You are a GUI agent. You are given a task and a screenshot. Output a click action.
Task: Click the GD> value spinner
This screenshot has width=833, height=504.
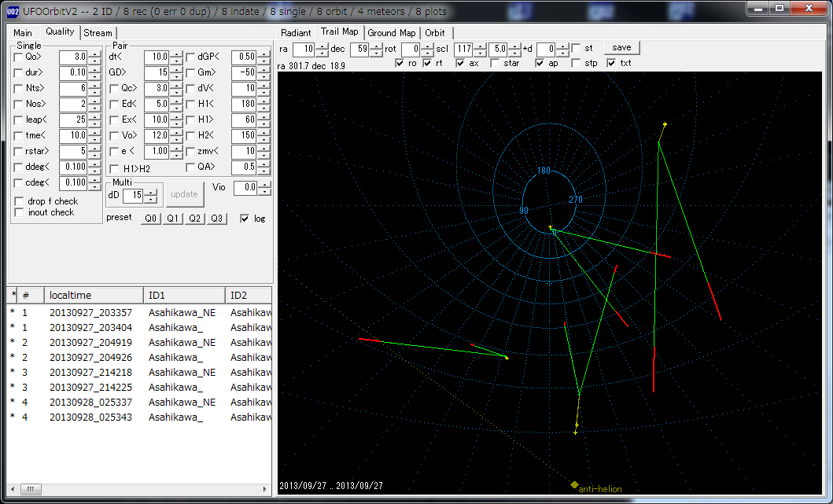click(176, 73)
